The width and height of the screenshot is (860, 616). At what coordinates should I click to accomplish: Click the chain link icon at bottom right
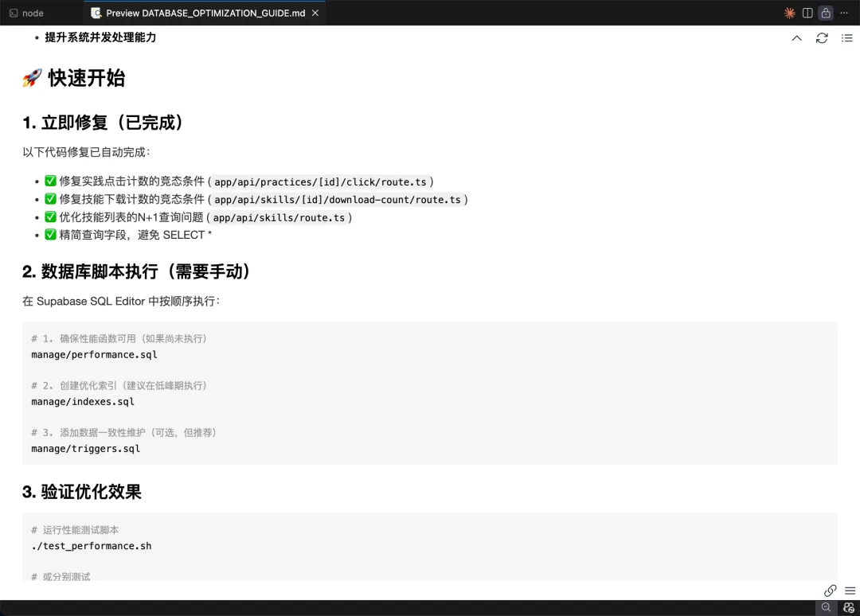[x=830, y=591]
